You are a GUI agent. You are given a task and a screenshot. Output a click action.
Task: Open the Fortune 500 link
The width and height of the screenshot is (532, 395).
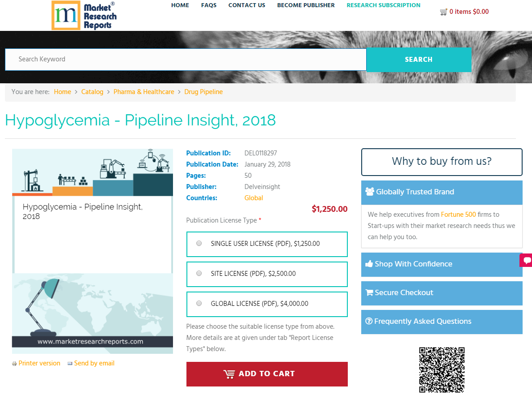pos(458,214)
